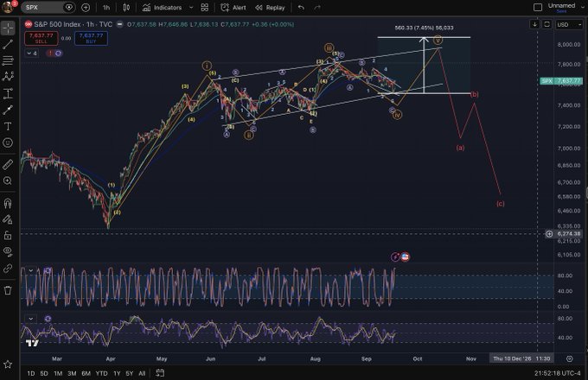Open the emoji and icons tool
588x380 pixels.
click(8, 142)
